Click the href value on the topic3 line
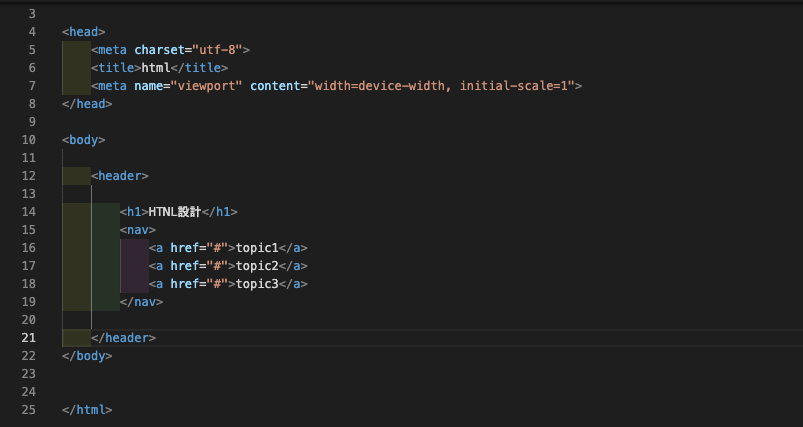Image resolution: width=803 pixels, height=427 pixels. [x=217, y=284]
